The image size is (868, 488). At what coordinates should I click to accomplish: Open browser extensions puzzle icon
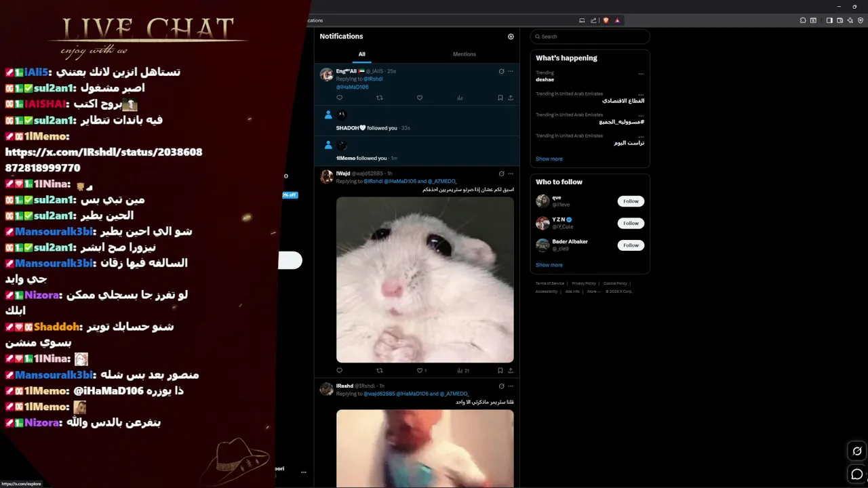pos(803,20)
